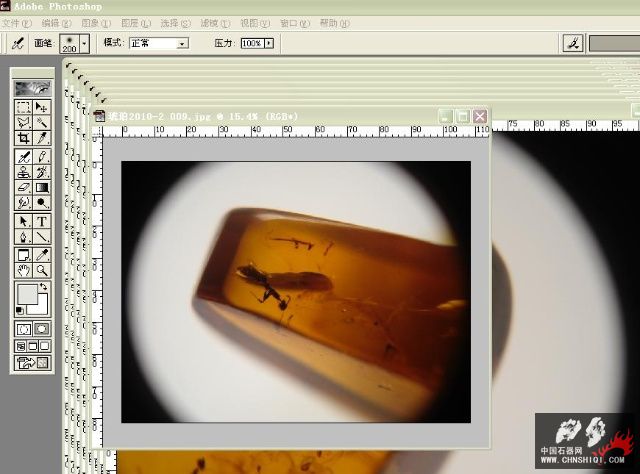Switch to Standard editing mode
Image resolution: width=640 pixels, height=474 pixels.
(x=23, y=329)
